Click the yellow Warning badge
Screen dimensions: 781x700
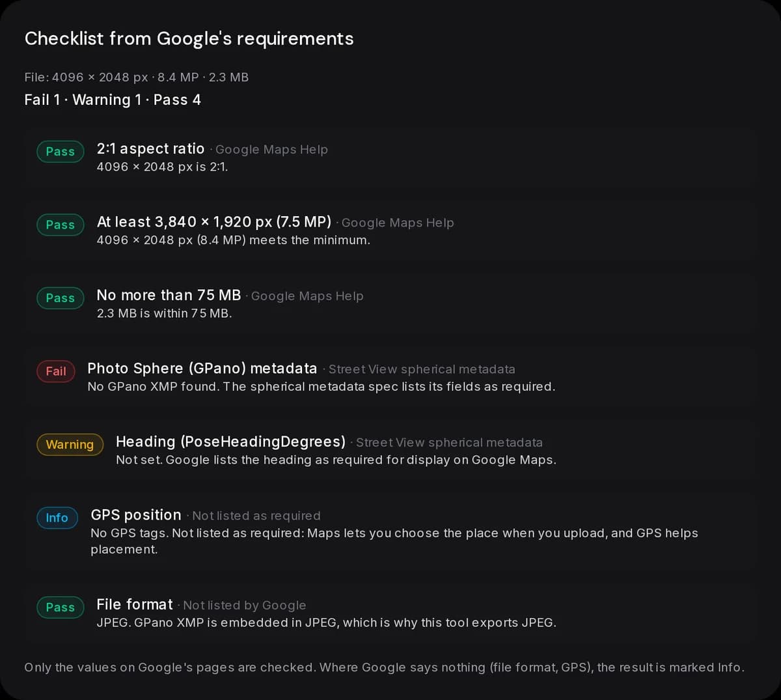click(70, 445)
